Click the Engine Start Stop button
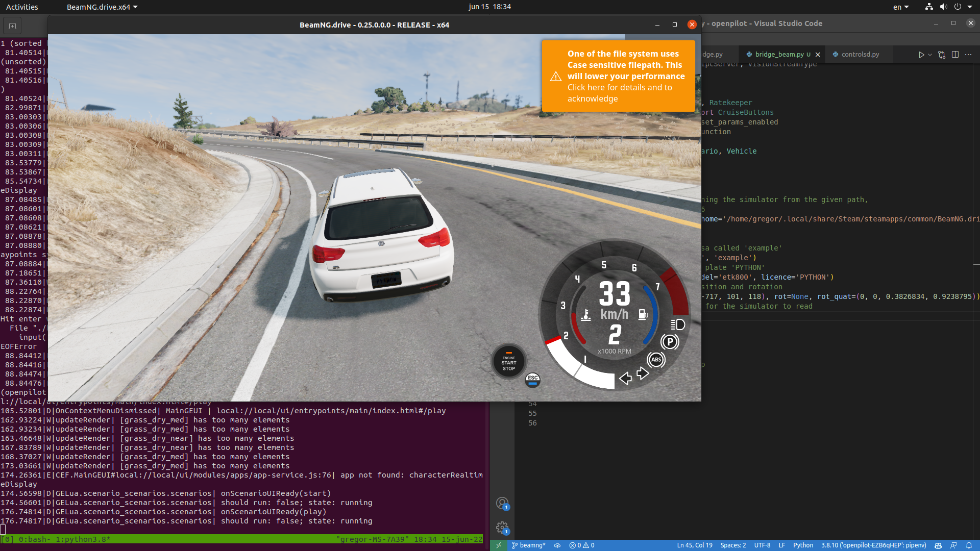Image resolution: width=980 pixels, height=551 pixels. [x=509, y=361]
